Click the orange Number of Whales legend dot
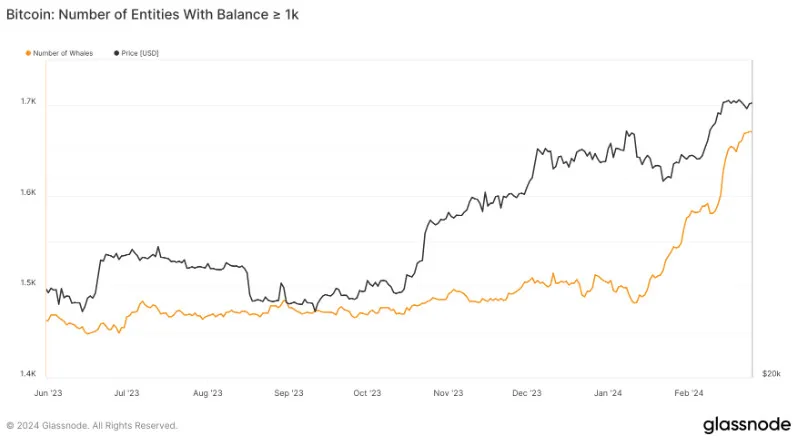 28,52
